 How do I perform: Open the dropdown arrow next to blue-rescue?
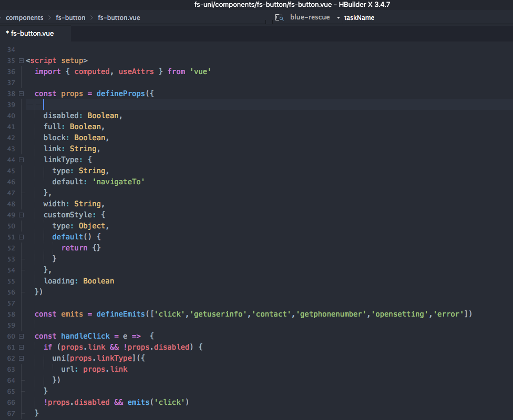[x=338, y=18]
